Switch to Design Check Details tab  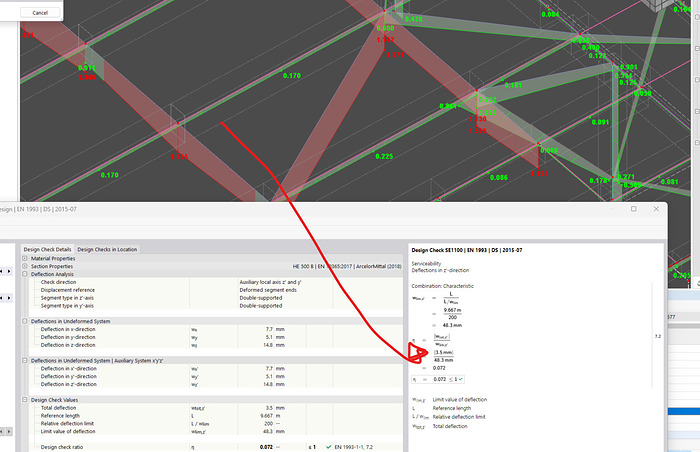pyautogui.click(x=47, y=249)
